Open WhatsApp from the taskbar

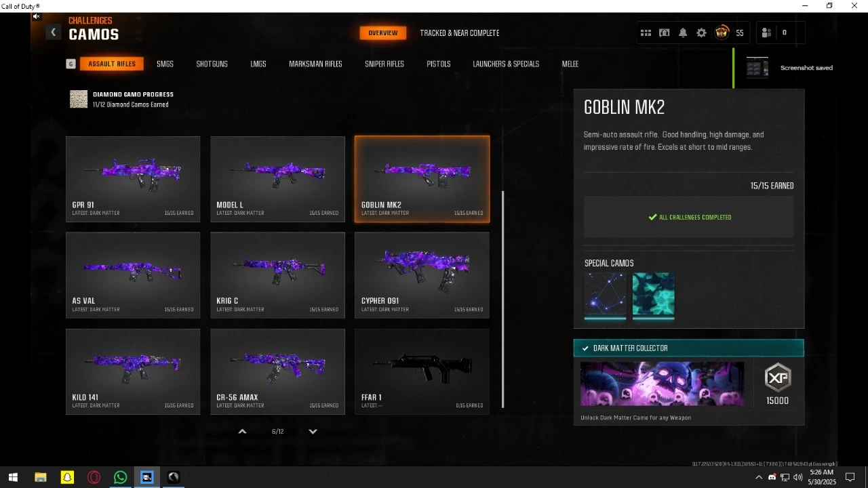(x=120, y=477)
